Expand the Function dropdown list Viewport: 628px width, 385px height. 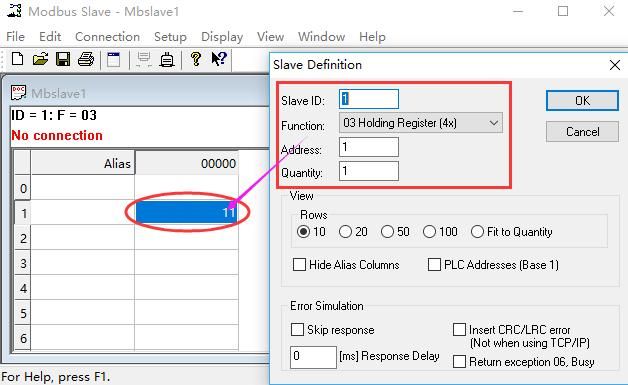494,123
